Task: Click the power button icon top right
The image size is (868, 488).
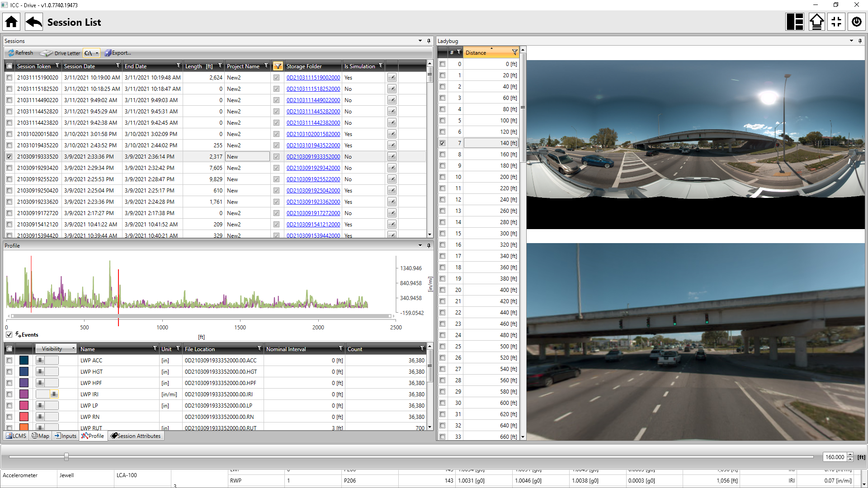Action: pyautogui.click(x=857, y=21)
